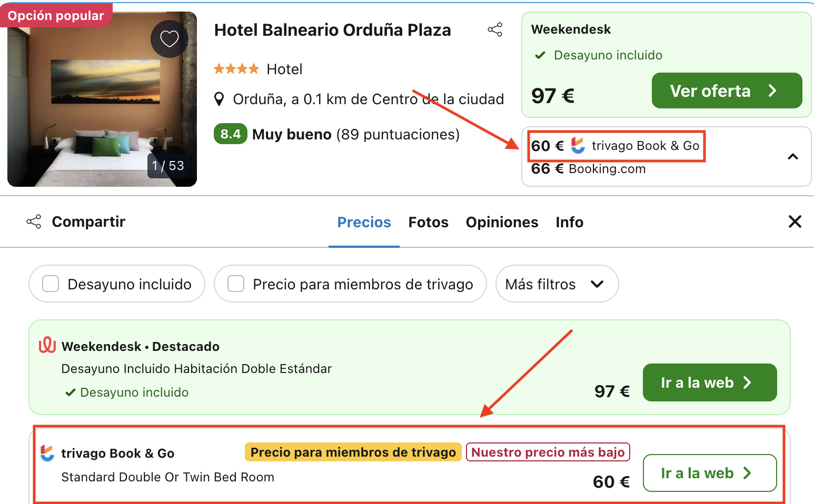The image size is (814, 504).
Task: Click share icon beside hotel name
Action: click(x=495, y=29)
